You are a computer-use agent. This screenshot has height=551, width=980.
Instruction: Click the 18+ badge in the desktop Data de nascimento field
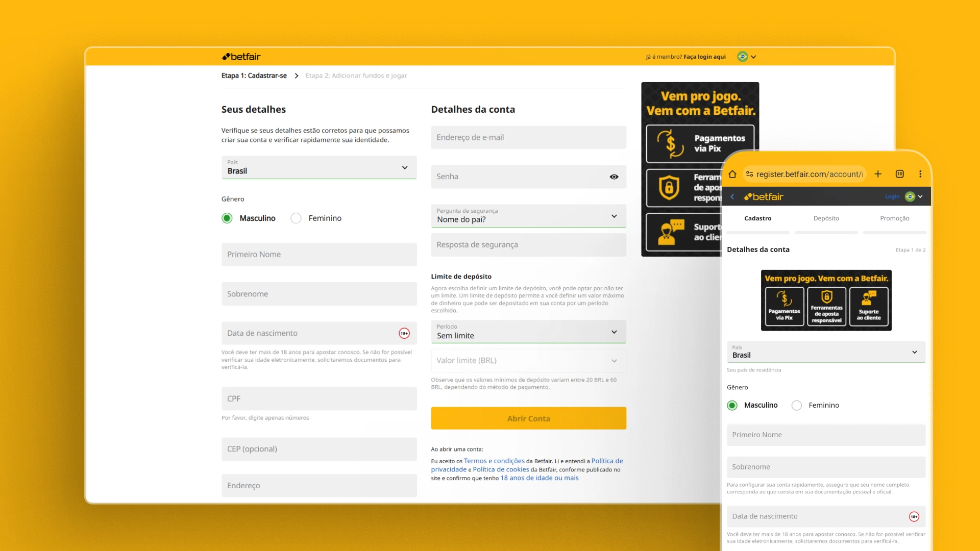click(x=404, y=333)
